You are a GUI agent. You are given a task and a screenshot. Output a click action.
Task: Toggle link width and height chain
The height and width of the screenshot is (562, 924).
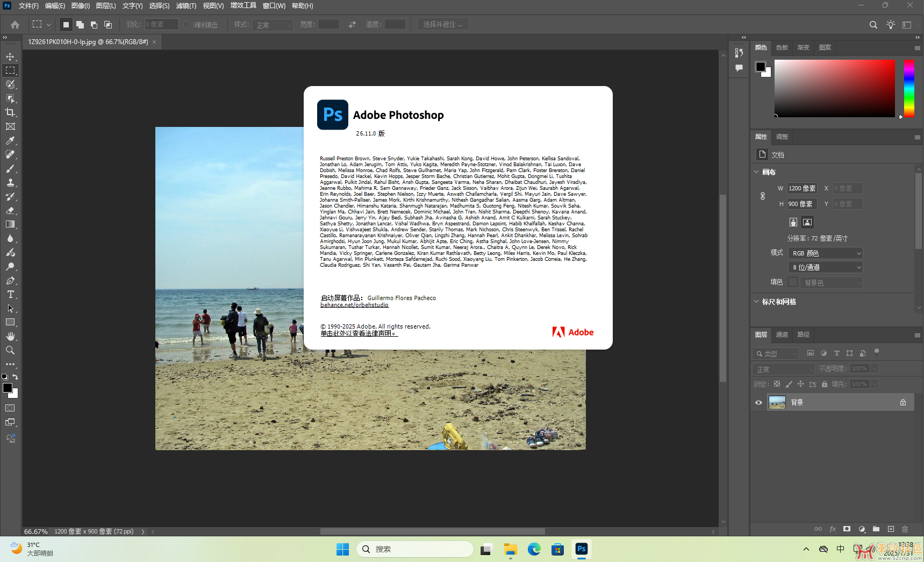pyautogui.click(x=763, y=196)
